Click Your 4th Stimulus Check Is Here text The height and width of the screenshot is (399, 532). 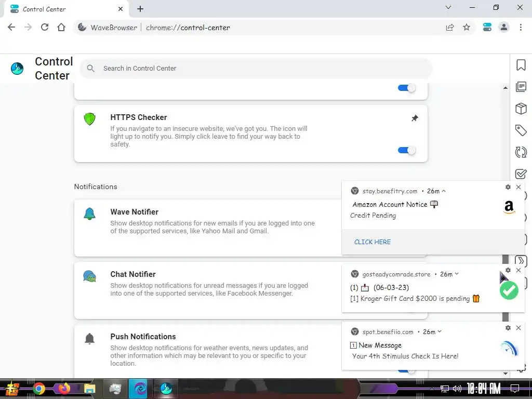click(405, 356)
